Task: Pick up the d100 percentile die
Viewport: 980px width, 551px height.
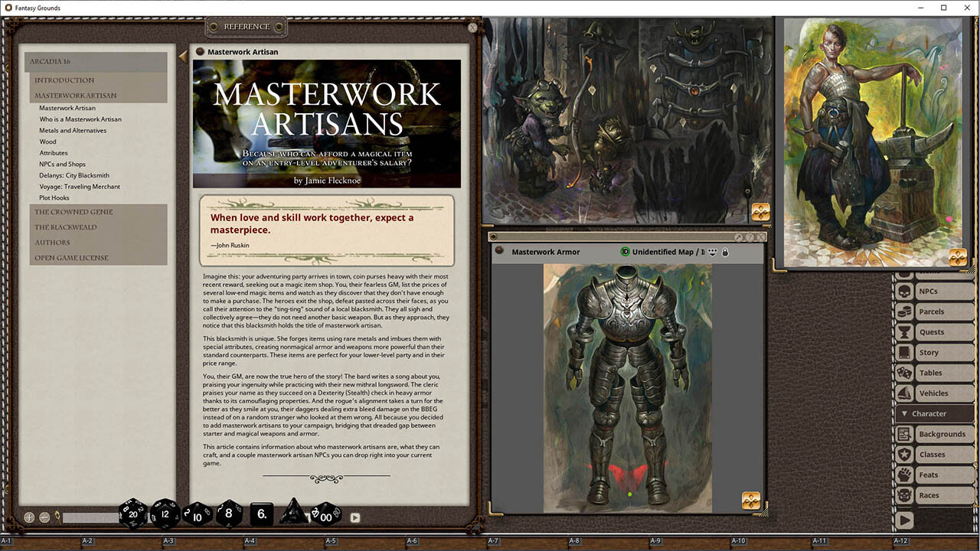Action: click(325, 517)
